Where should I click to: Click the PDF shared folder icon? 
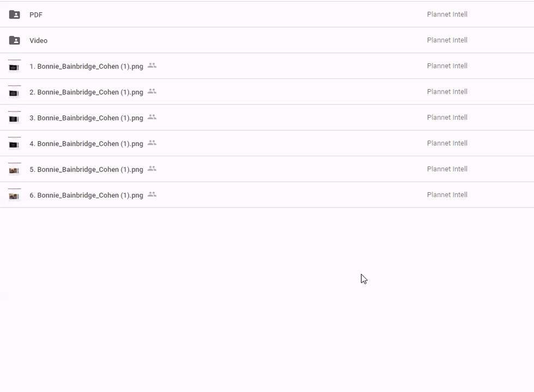15,15
